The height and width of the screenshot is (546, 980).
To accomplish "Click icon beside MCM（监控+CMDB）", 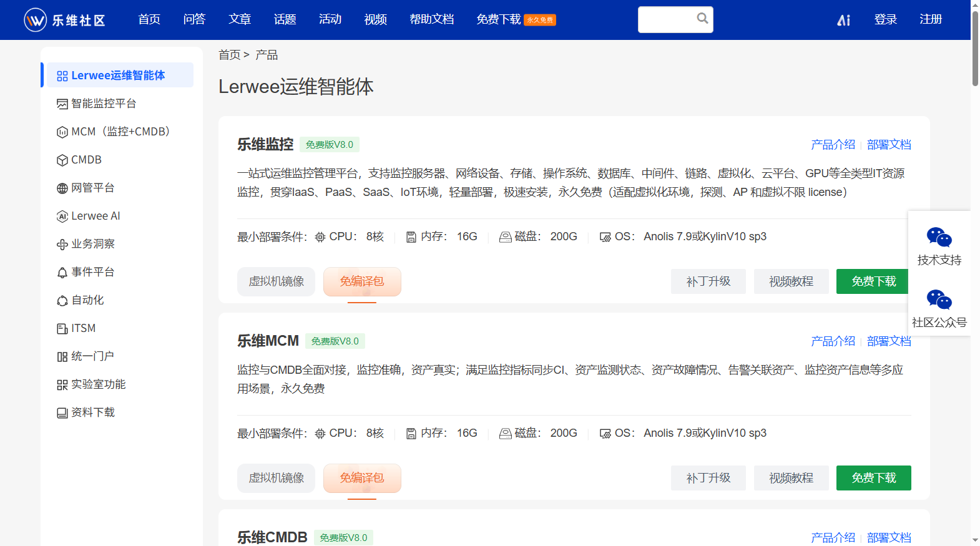I will pos(62,132).
